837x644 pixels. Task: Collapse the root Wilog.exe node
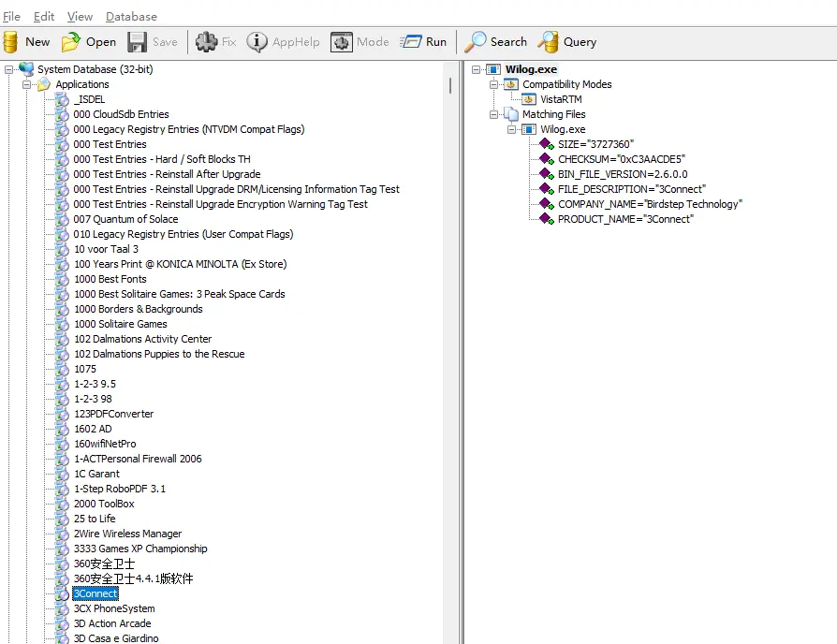click(x=477, y=69)
